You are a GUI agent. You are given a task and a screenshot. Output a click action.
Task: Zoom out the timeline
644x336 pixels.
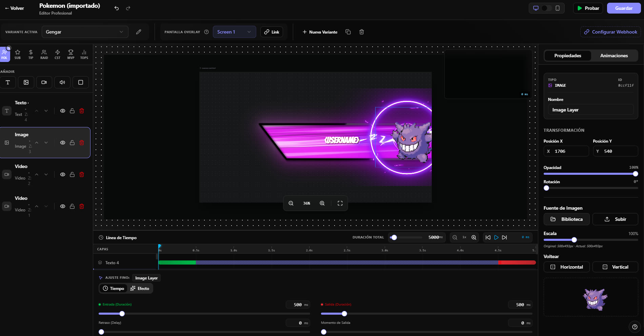click(x=455, y=237)
